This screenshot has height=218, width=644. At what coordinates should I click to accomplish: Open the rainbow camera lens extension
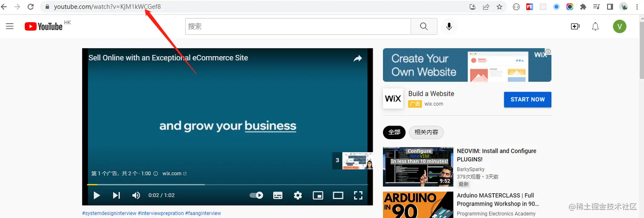click(x=570, y=7)
